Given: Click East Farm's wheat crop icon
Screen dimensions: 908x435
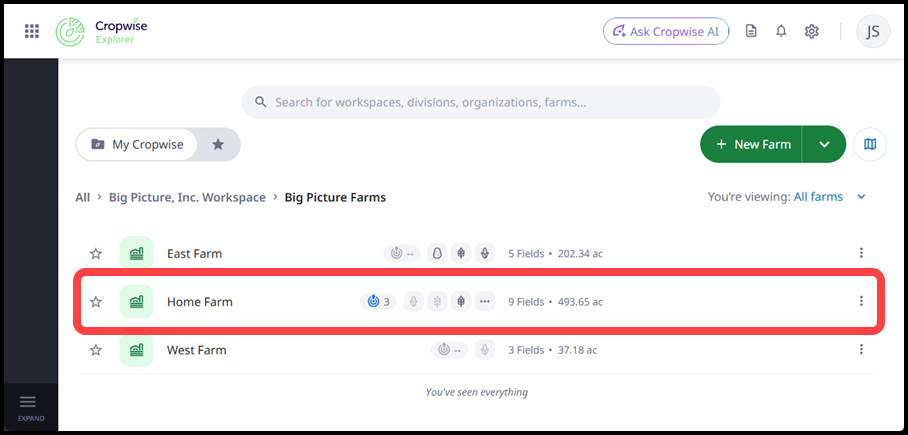Looking at the screenshot, I should pyautogui.click(x=461, y=253).
